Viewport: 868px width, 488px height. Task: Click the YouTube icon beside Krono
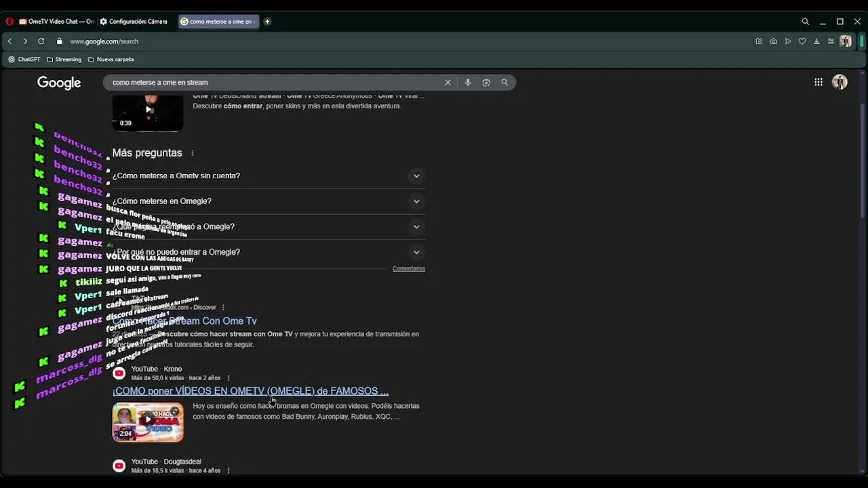pyautogui.click(x=119, y=373)
